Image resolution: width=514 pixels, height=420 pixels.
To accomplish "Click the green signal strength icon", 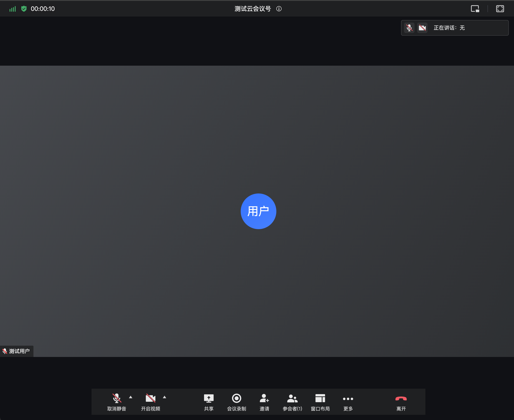I will (x=13, y=9).
